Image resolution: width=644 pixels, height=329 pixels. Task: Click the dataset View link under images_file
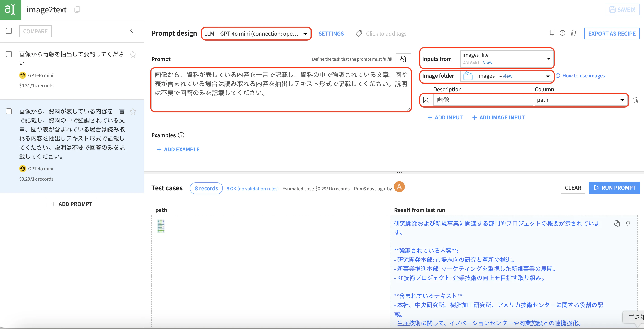[x=488, y=63]
